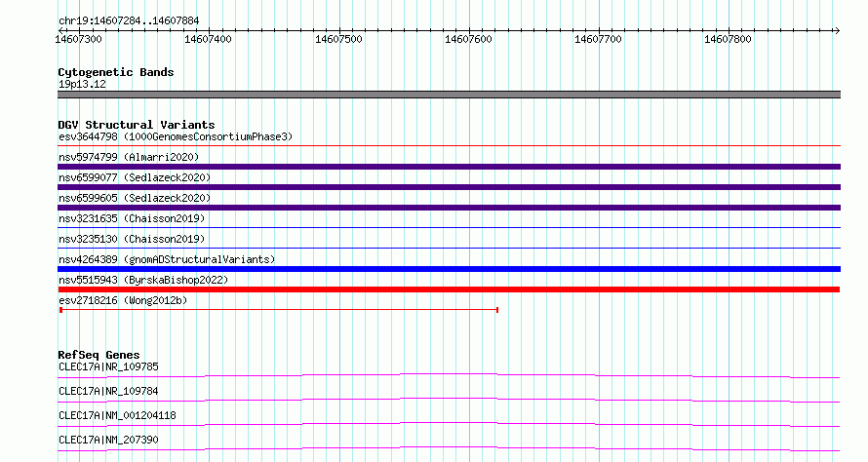Image resolution: width=868 pixels, height=462 pixels.
Task: Click the thin blue nsv3231635 variant line
Action: click(449, 227)
